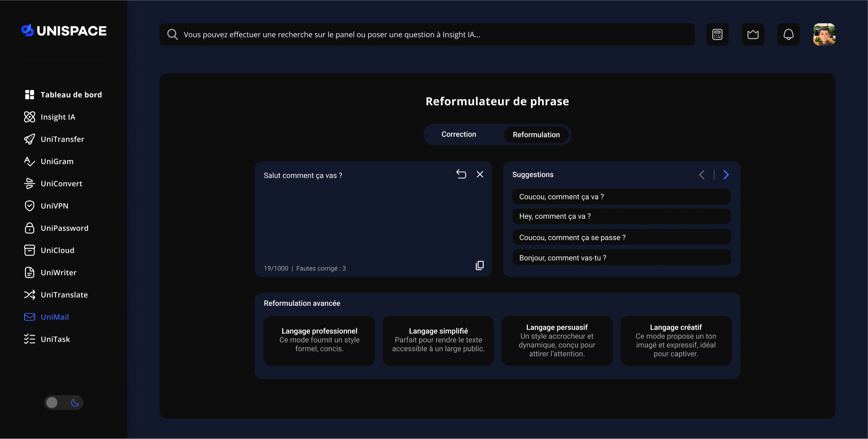The image size is (868, 439).
Task: Click the search magnifier icon
Action: click(x=172, y=34)
